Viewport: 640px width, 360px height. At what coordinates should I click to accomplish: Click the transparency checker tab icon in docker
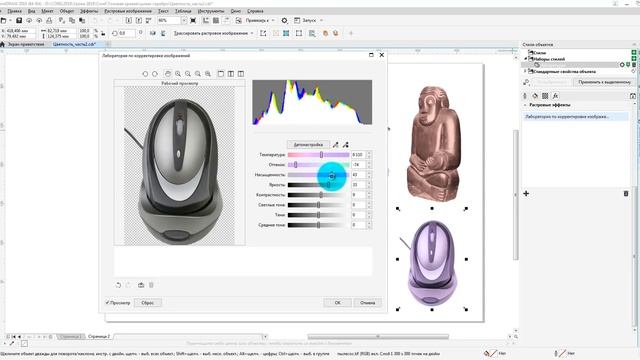545,96
